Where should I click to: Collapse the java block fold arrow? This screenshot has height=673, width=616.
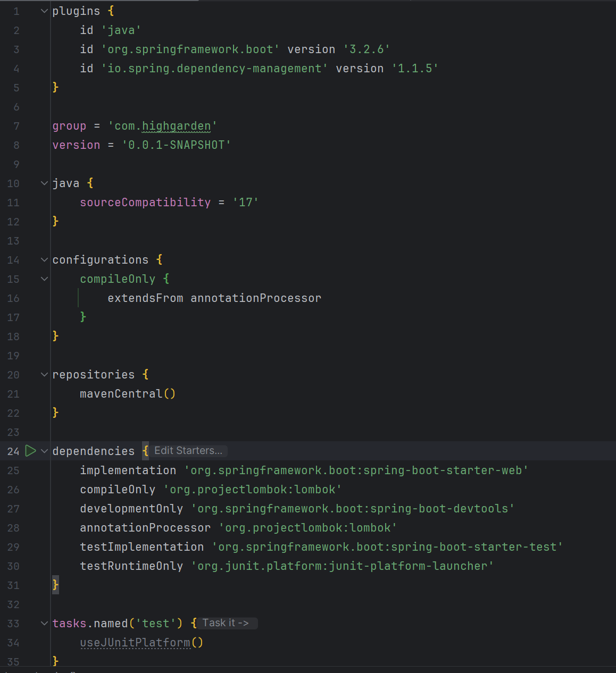[45, 183]
